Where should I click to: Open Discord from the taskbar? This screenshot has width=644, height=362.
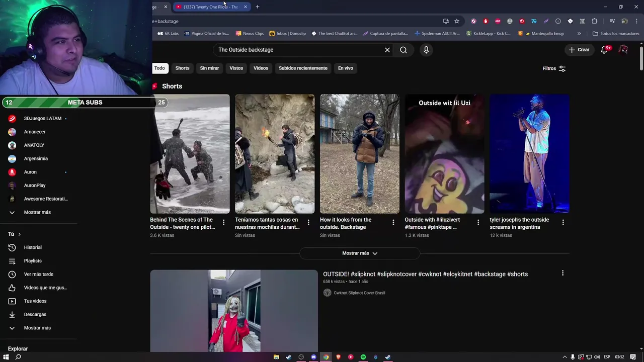[313, 357]
